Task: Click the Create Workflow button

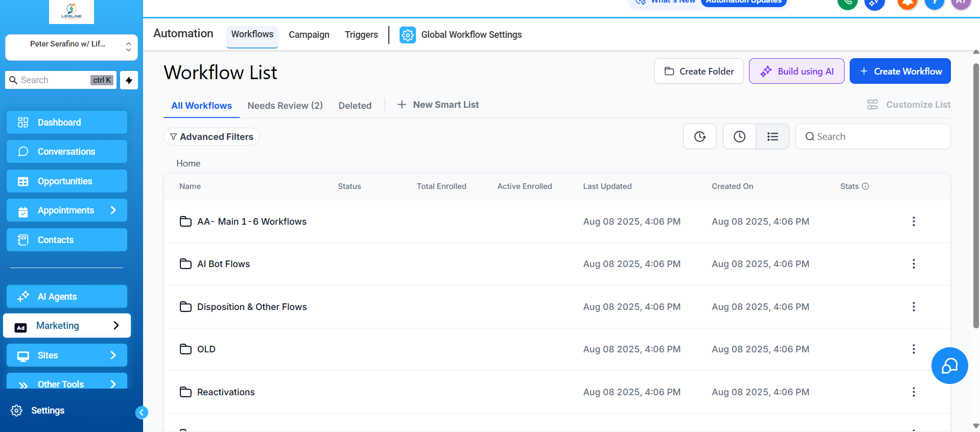Action: [899, 71]
